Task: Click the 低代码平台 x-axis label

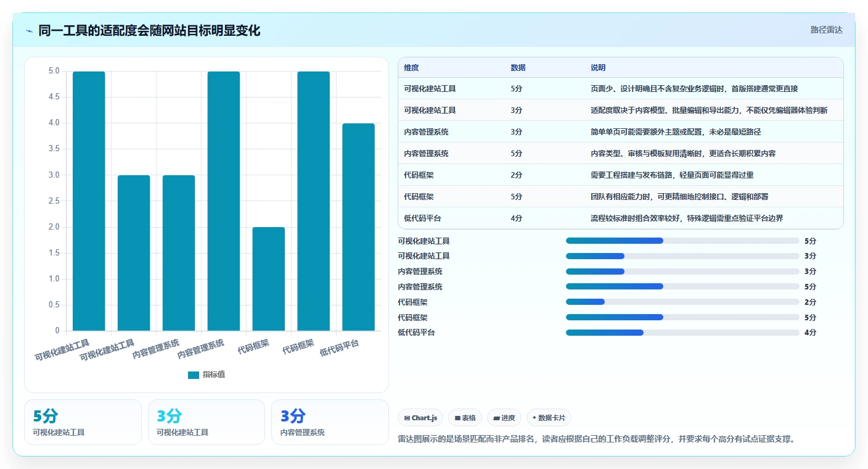Action: (x=339, y=347)
